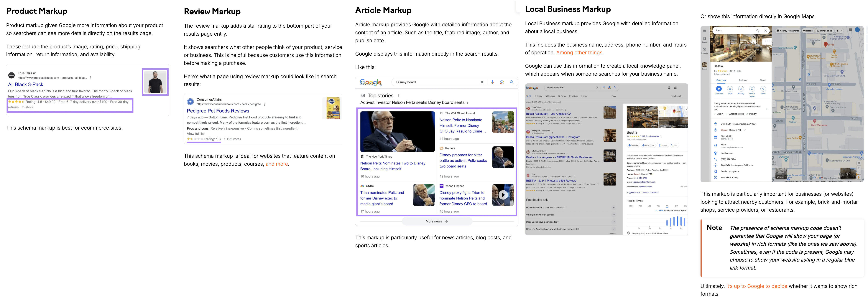Click 'it's up to Google to decide' link

tap(757, 286)
